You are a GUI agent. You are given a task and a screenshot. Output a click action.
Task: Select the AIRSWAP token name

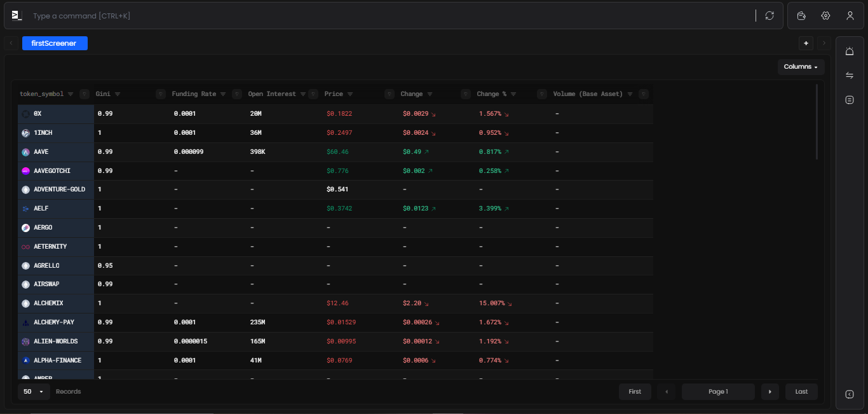47,284
